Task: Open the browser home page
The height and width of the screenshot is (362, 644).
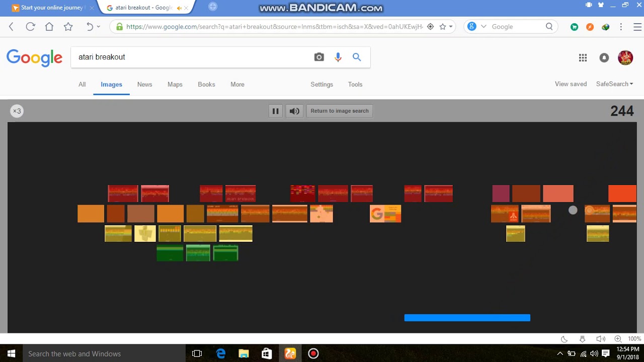Action: (49, 27)
